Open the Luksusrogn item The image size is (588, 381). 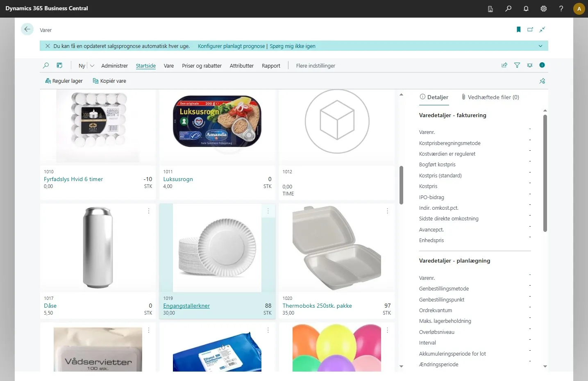coord(178,179)
